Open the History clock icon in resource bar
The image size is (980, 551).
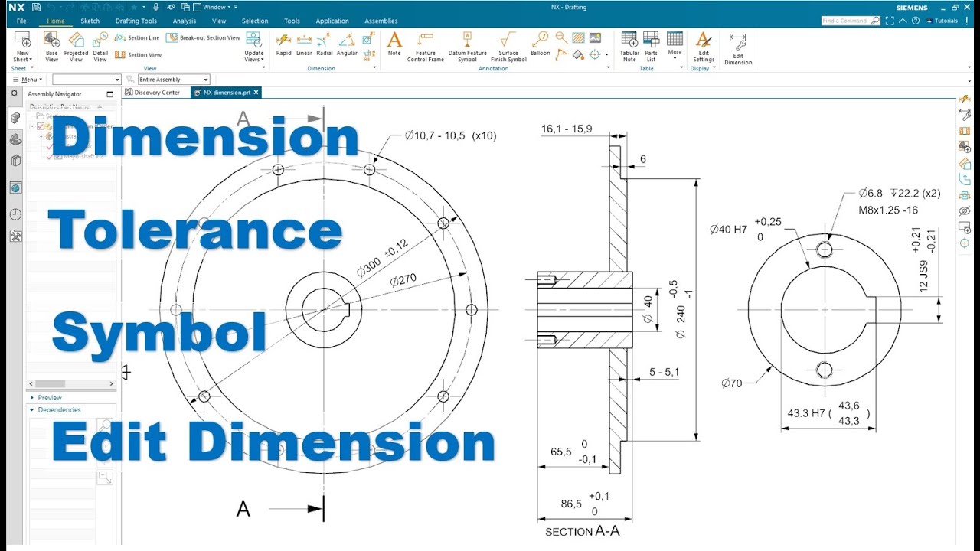click(x=15, y=214)
